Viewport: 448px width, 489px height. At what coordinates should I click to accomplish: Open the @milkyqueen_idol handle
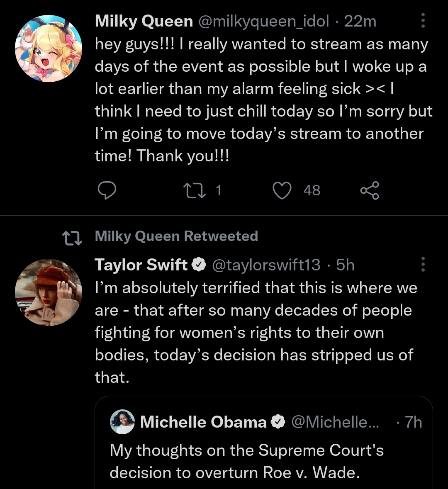pyautogui.click(x=265, y=21)
